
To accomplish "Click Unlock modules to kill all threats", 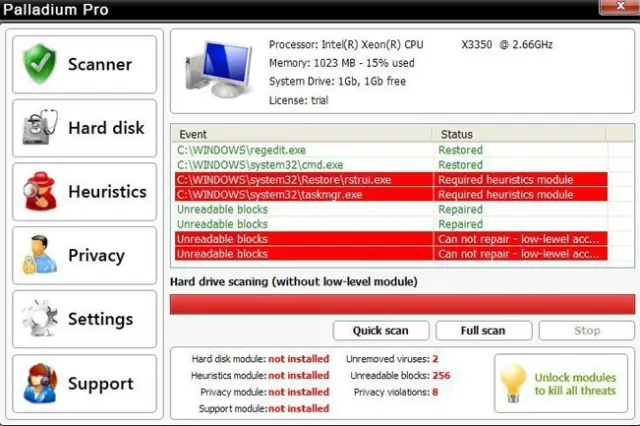I will coord(575,384).
